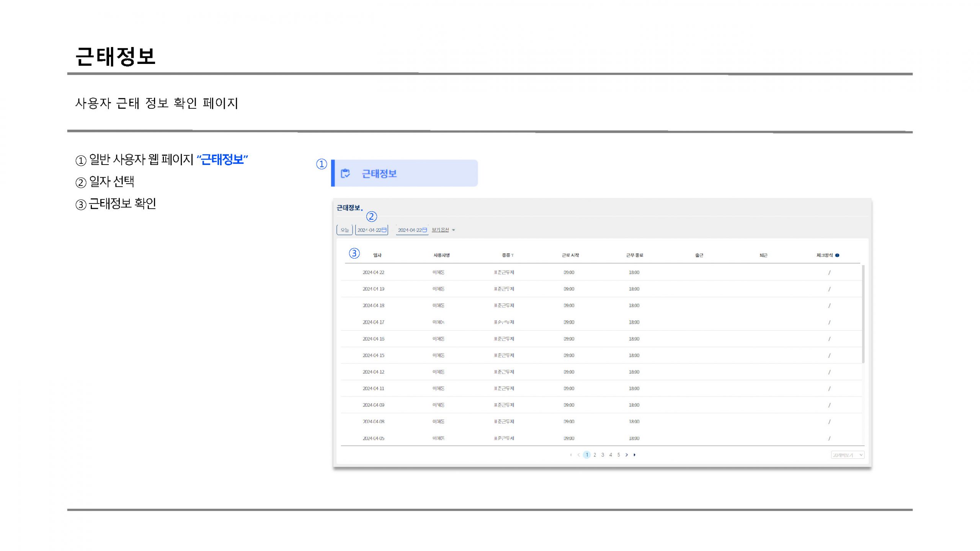
Task: Click the info icon beside 체크방식 header
Action: tap(837, 255)
